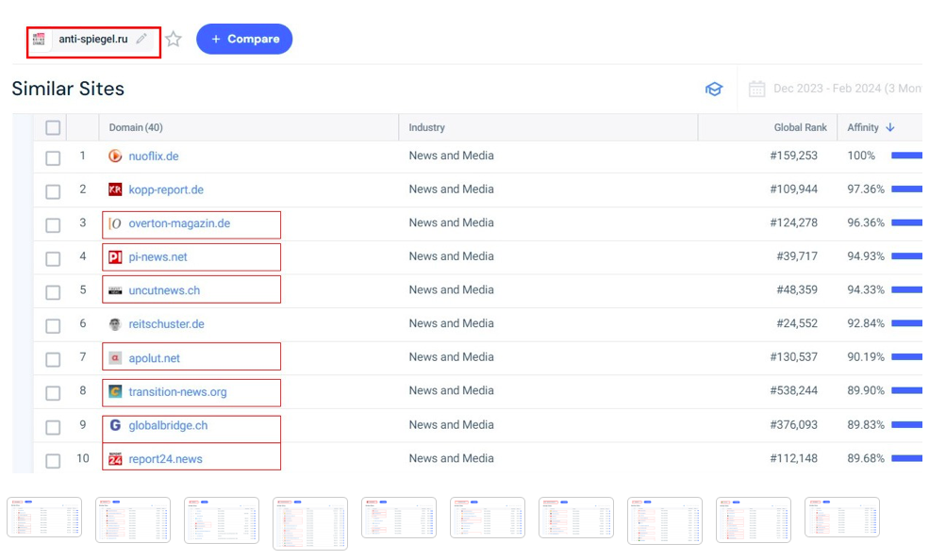Click the apolut.net favicon icon
The height and width of the screenshot is (560, 946).
tap(115, 358)
